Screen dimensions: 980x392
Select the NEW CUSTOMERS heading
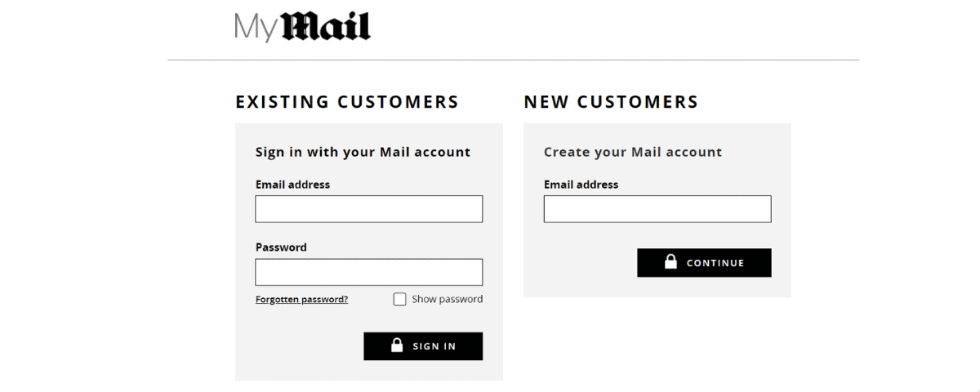coord(611,102)
